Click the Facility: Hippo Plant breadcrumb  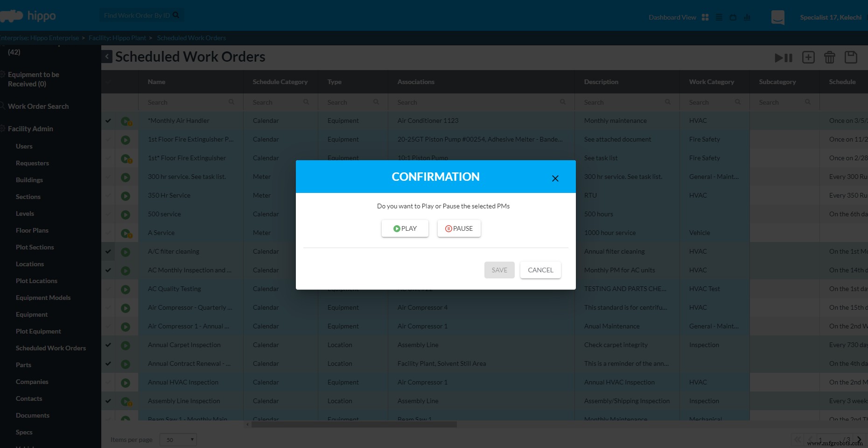click(118, 38)
